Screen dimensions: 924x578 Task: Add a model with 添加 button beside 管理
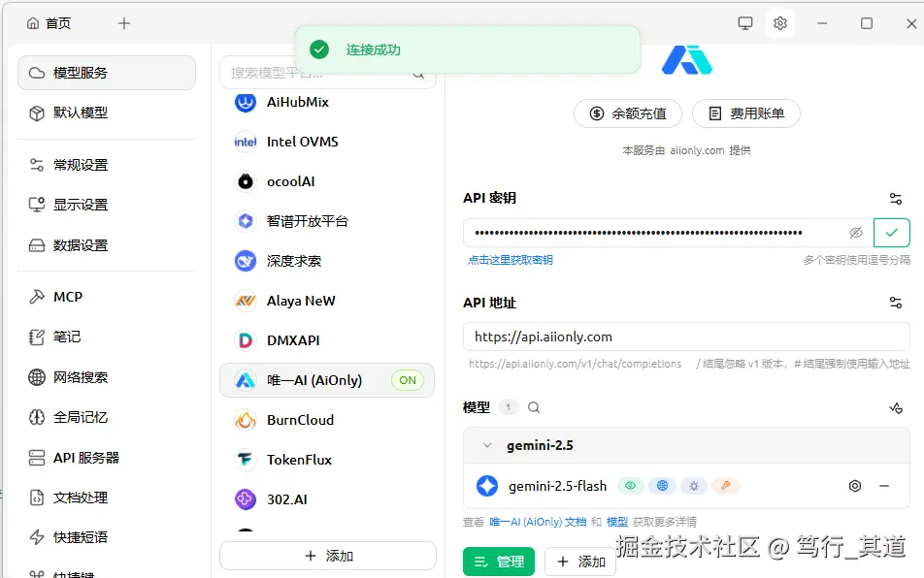[x=580, y=562]
